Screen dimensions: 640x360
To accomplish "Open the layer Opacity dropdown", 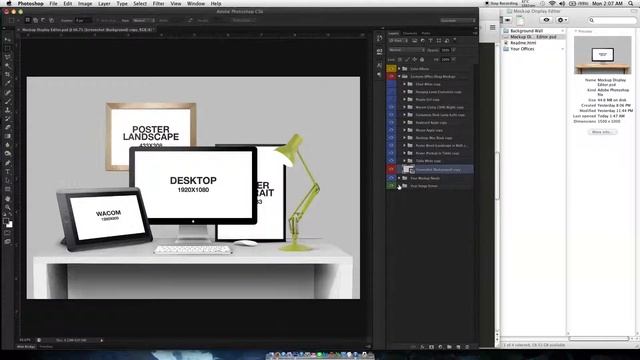I will 453,50.
